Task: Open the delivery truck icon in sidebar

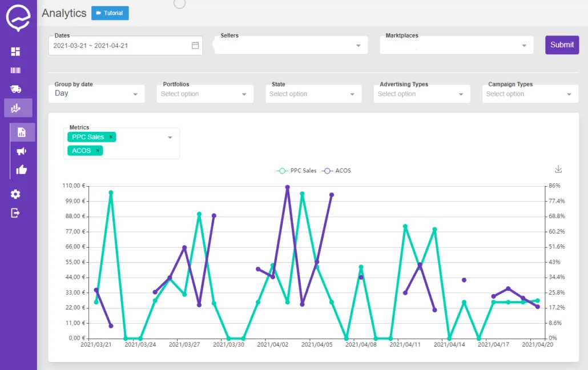Action: [15, 89]
